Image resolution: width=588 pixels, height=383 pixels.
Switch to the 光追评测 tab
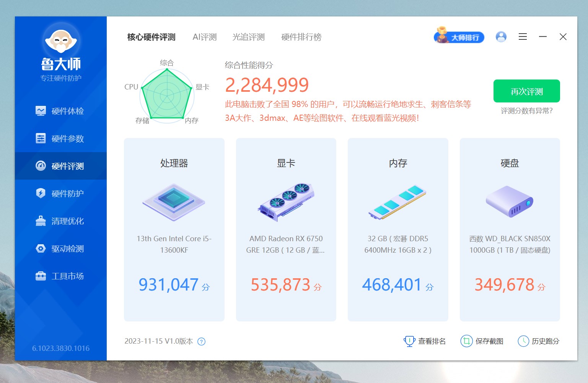pyautogui.click(x=249, y=37)
